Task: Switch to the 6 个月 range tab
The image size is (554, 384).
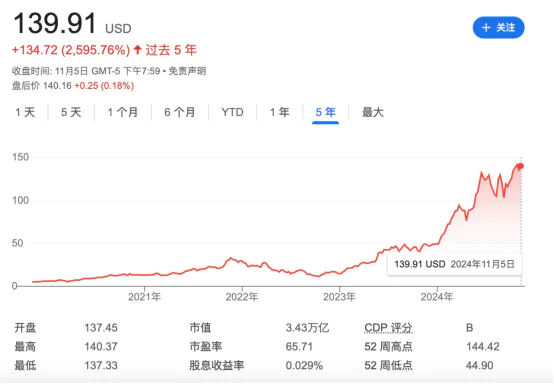Action: (x=180, y=112)
